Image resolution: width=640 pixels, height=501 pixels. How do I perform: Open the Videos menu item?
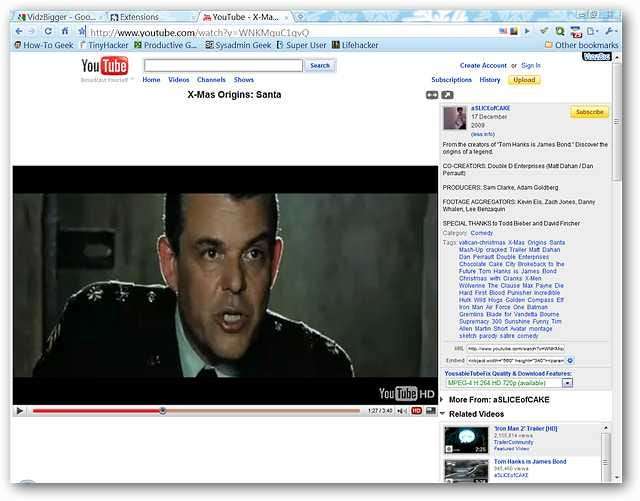click(179, 80)
